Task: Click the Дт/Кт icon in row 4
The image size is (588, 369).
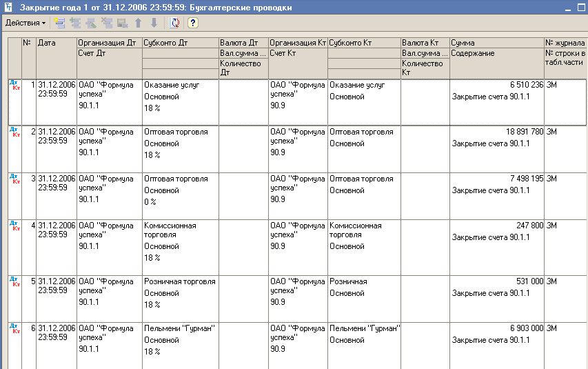Action: (x=14, y=226)
